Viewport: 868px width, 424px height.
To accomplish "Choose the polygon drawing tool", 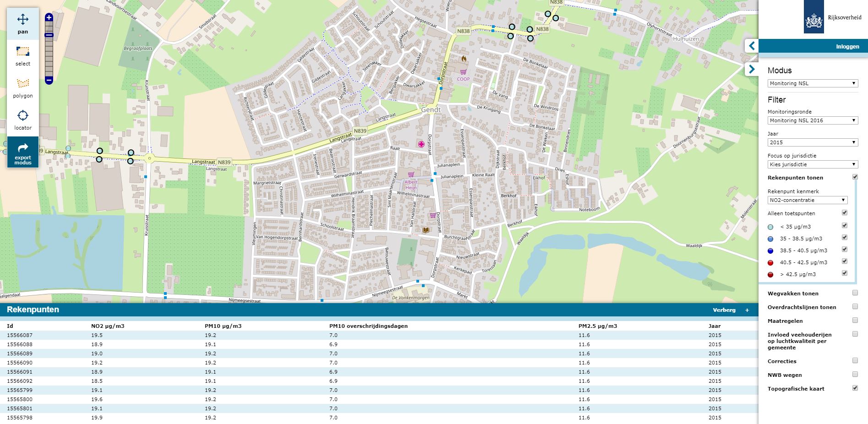I will click(23, 88).
